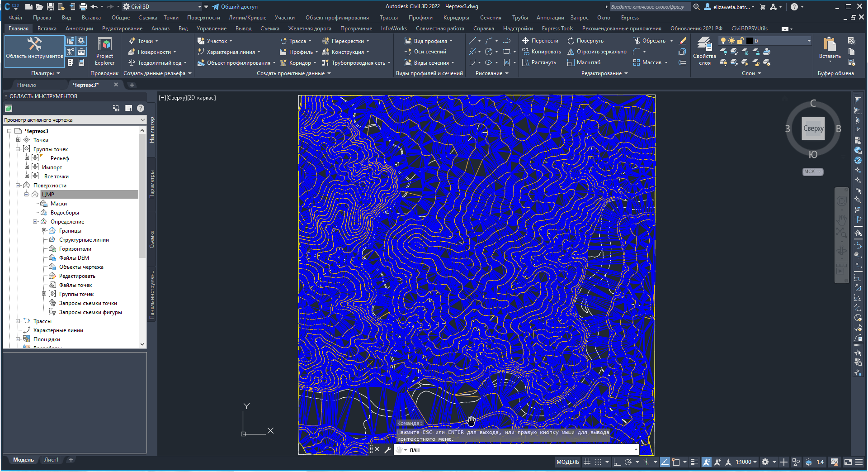This screenshot has height=472, width=868.
Task: Switch to the Анализ ribbon tab
Action: [x=160, y=29]
